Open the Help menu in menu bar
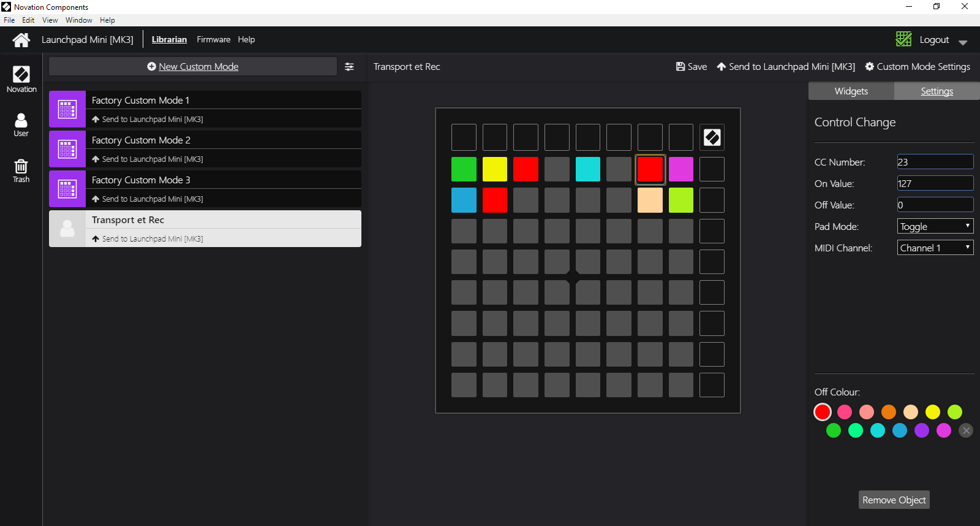This screenshot has height=526, width=980. 107,20
